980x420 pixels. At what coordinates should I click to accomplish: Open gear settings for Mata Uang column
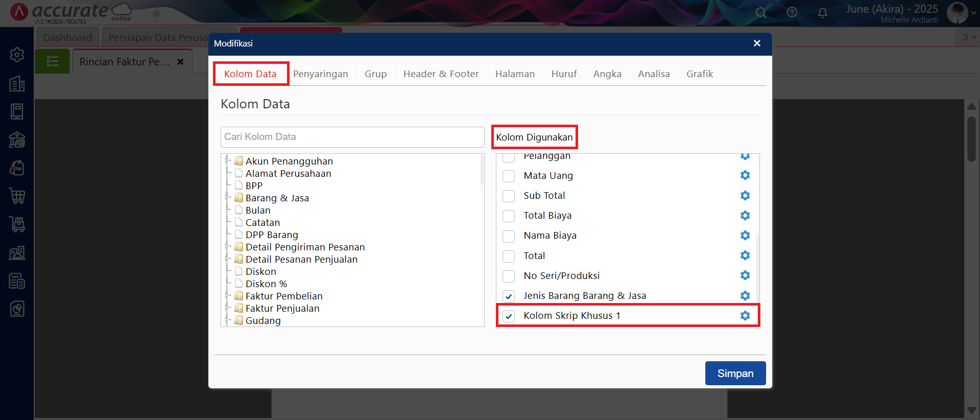[x=745, y=175]
